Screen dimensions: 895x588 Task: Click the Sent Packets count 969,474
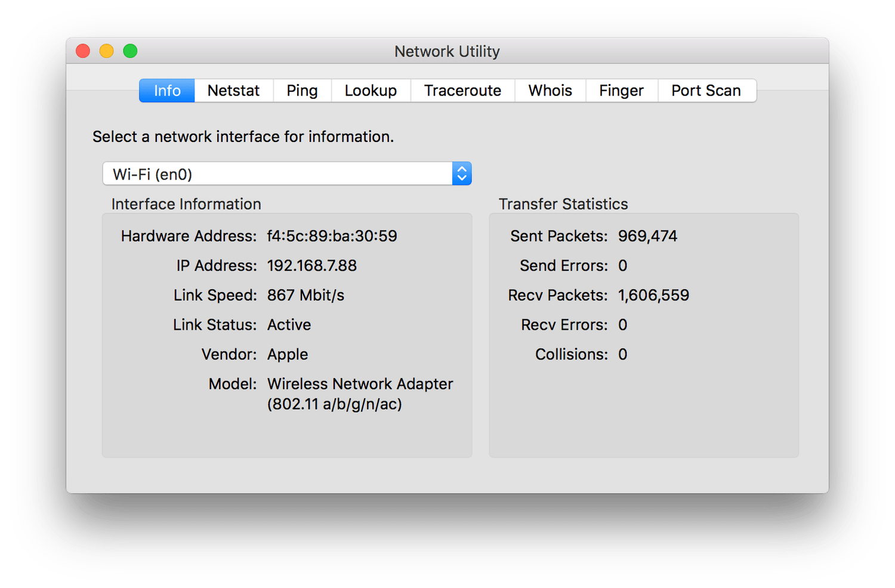pos(647,236)
